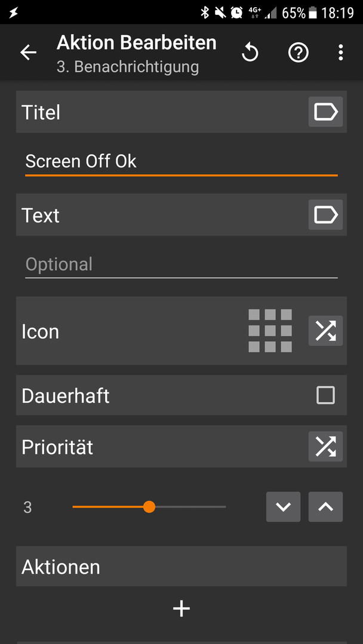Screen dimensions: 363x644
Task: Increase priority with up chevron
Action: click(x=325, y=507)
